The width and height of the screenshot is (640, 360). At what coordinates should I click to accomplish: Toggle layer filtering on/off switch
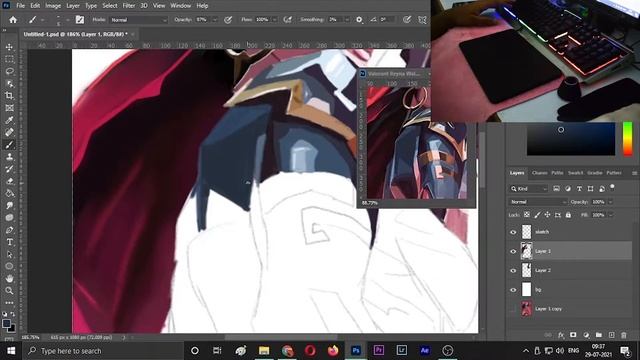click(x=612, y=187)
